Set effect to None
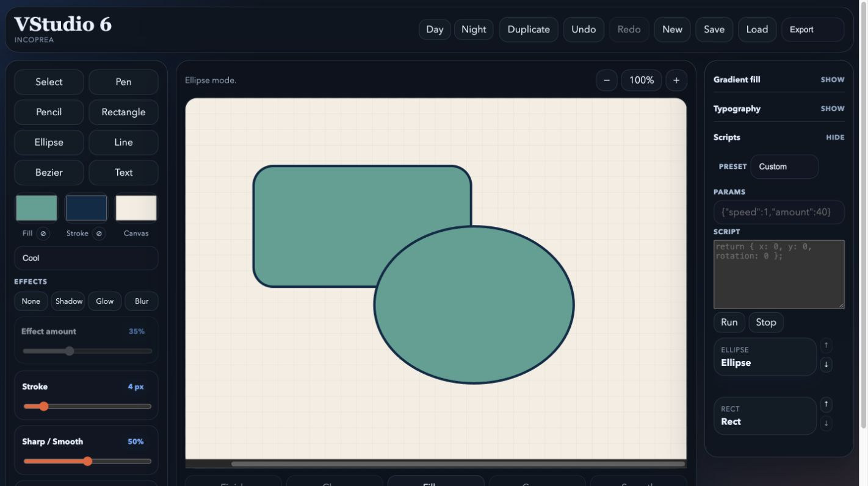Screen dimensions: 868x486 tap(31, 301)
